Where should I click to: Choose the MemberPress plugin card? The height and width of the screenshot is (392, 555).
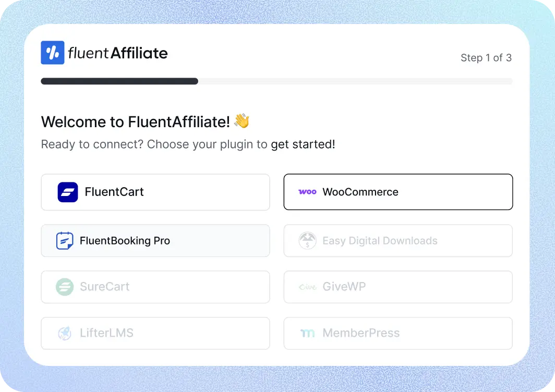(443, 333)
